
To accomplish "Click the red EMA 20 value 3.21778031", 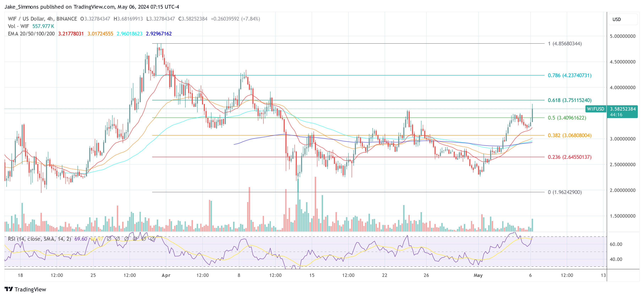I will [71, 34].
